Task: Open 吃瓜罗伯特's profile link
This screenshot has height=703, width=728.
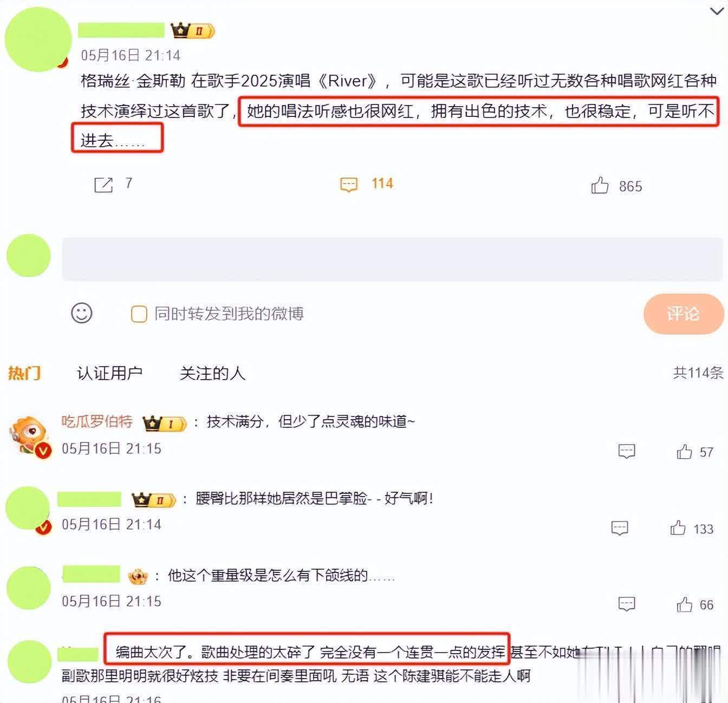Action: [97, 421]
